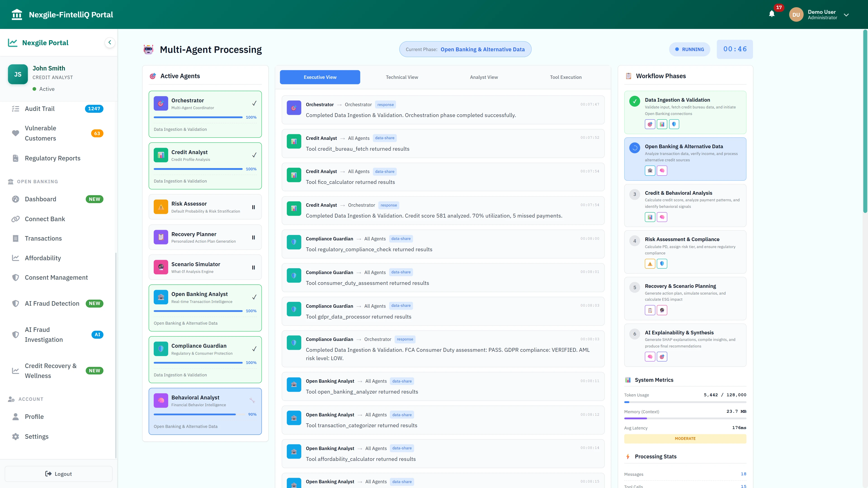Click the Compliance Guardian shield icon
The image size is (868, 488).
click(161, 349)
